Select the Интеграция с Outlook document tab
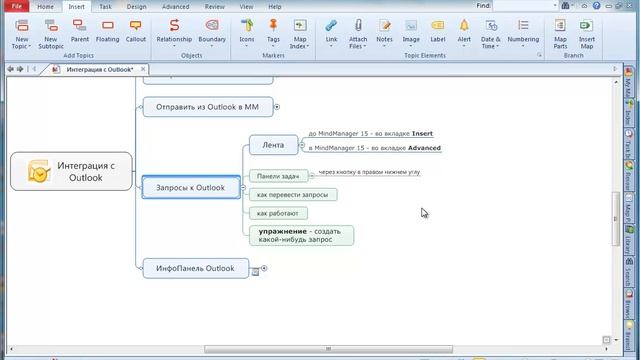This screenshot has width=640, height=360. [100, 69]
